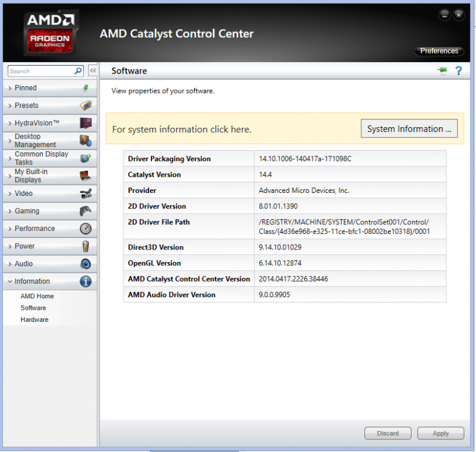Pin this page using green pin icon
Image resolution: width=476 pixels, height=452 pixels.
pos(442,71)
